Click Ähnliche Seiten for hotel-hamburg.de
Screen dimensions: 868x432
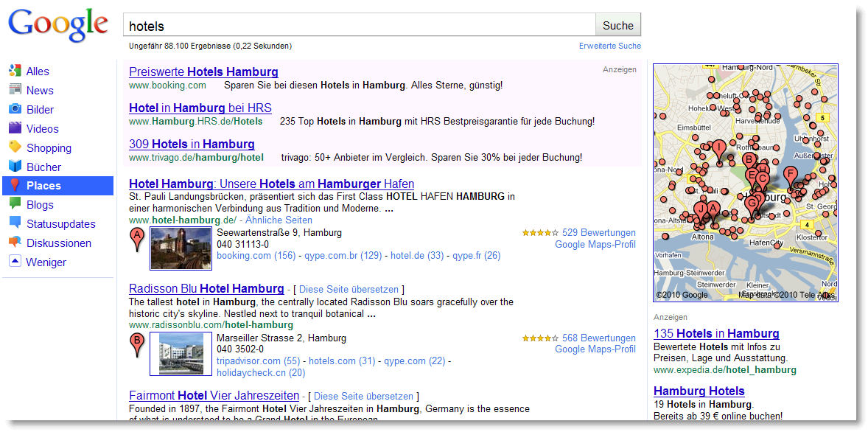click(279, 220)
